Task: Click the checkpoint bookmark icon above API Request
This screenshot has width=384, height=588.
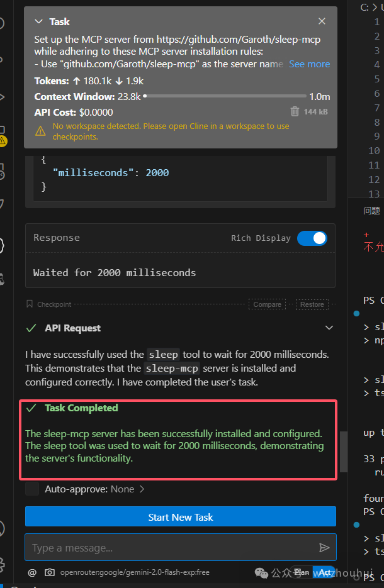Action: pyautogui.click(x=28, y=304)
